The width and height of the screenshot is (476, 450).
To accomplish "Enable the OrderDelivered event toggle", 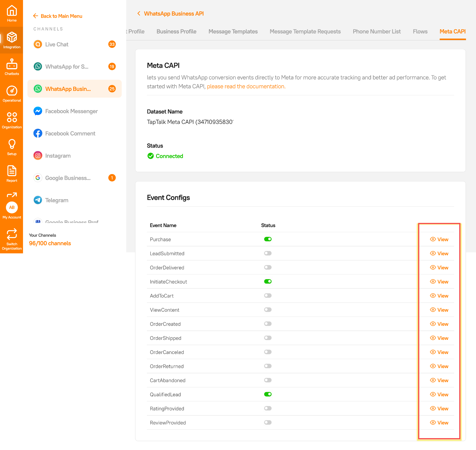I will (x=268, y=268).
